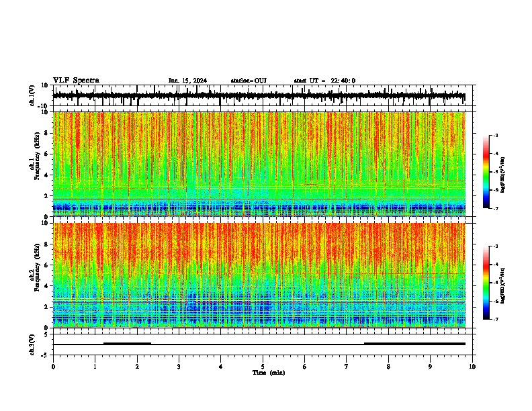Click the thick ch.3 segment near 8 minutes

tap(414, 344)
